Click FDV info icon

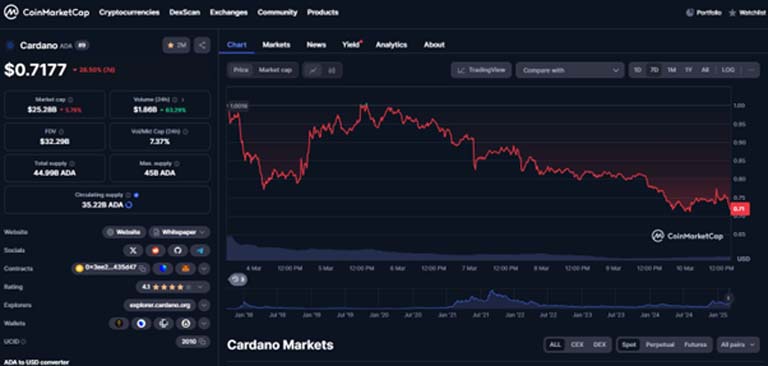point(61,132)
